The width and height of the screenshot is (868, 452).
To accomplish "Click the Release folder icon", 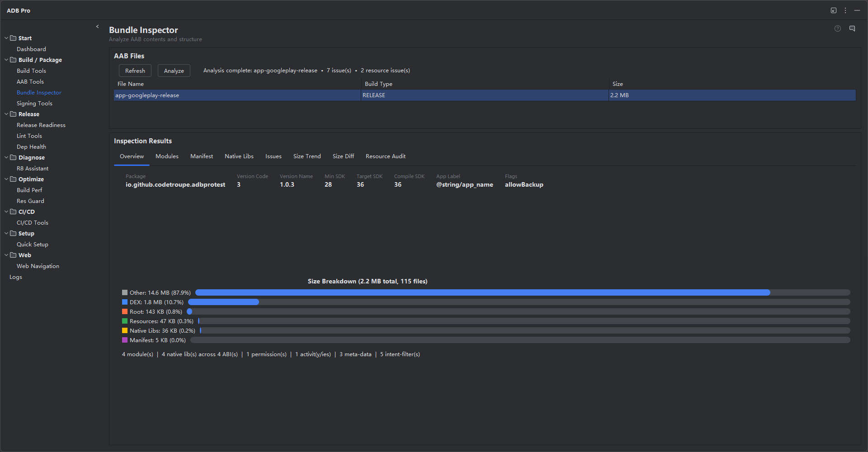I will point(14,114).
